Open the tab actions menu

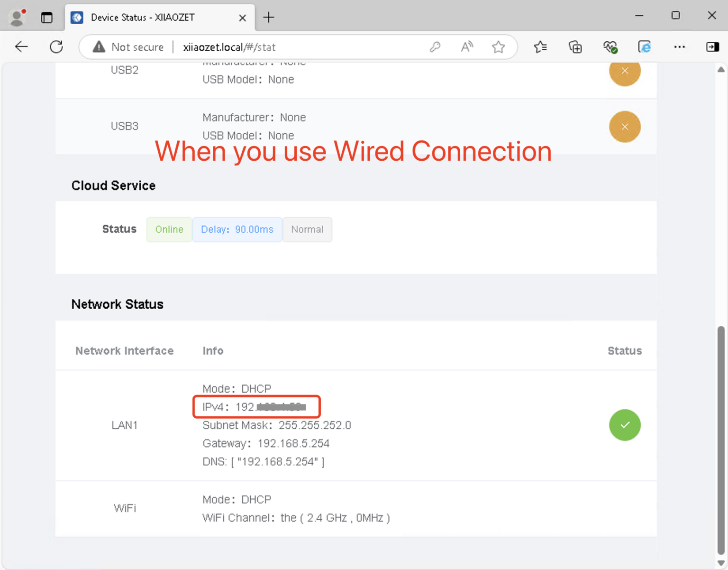coord(47,17)
